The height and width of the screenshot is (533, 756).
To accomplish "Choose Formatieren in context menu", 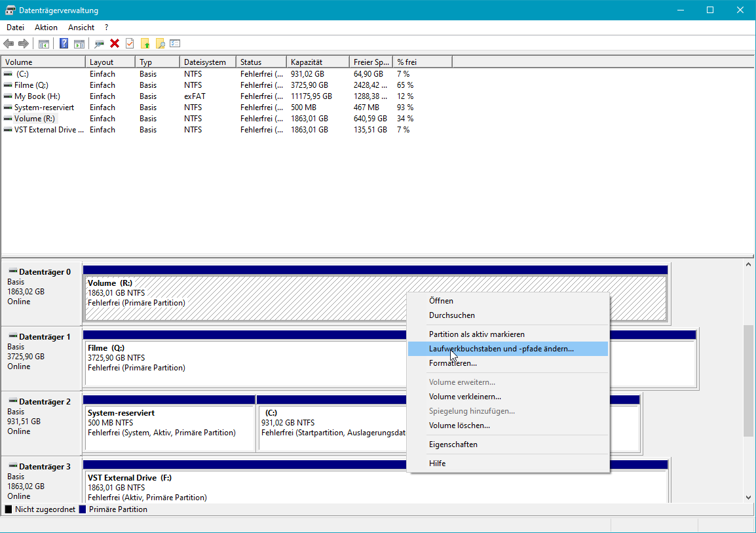I will 508,363.
